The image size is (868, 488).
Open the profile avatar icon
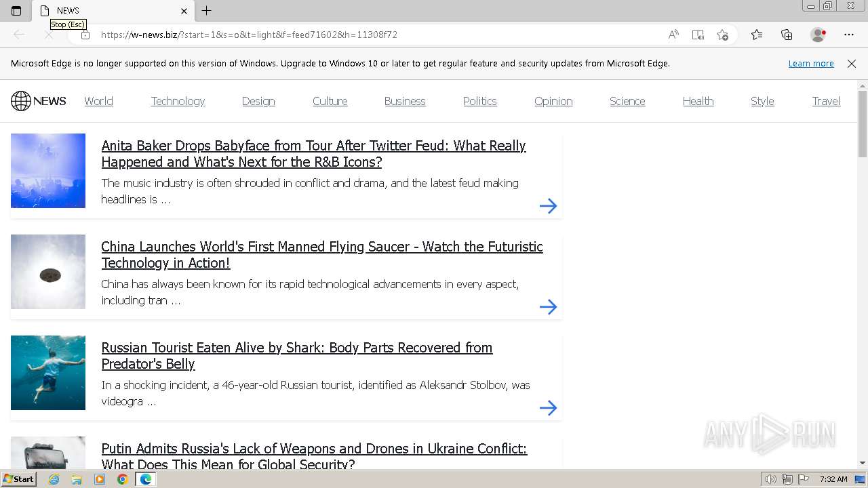click(818, 35)
